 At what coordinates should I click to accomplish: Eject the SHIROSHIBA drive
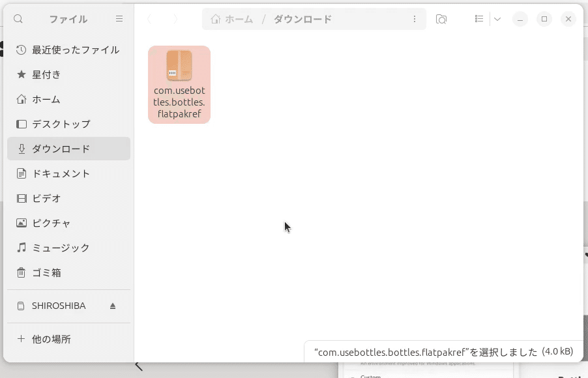113,306
